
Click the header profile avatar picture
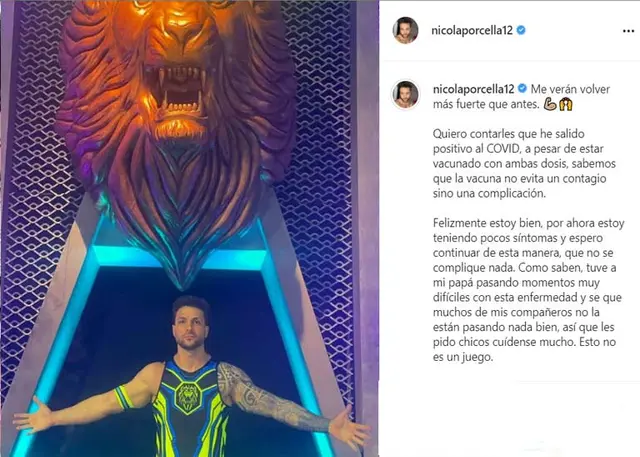tap(405, 30)
